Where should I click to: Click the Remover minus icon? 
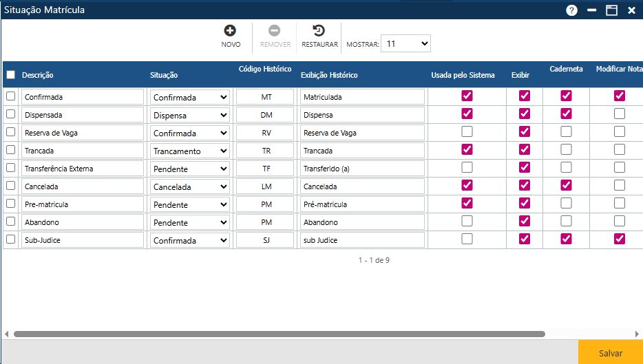pos(275,31)
